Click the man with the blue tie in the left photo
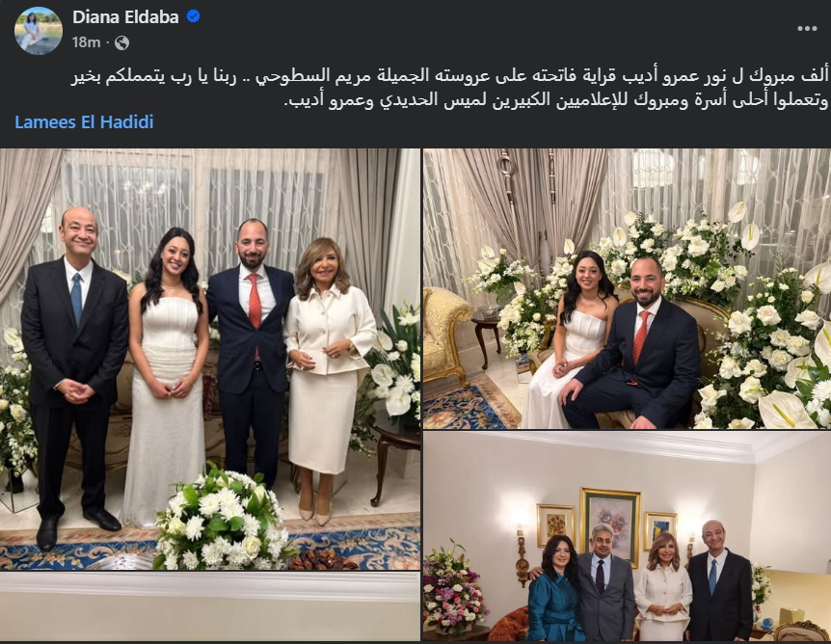831x644 pixels. click(x=74, y=371)
